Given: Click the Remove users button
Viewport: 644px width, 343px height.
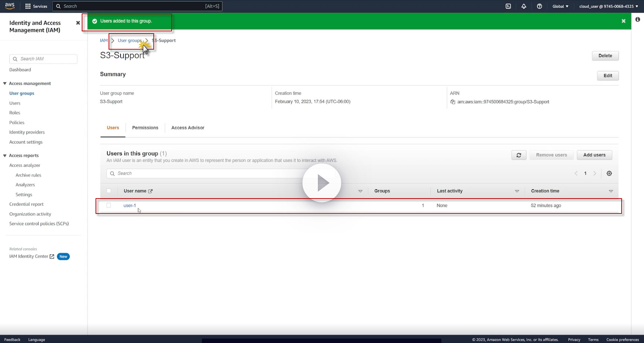Looking at the screenshot, I should [551, 155].
